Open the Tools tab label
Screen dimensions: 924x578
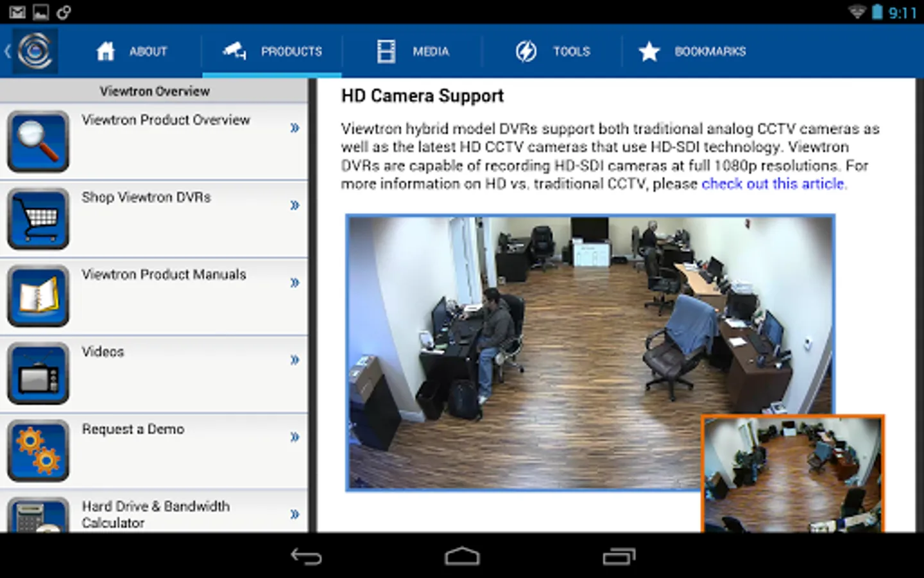click(x=572, y=51)
